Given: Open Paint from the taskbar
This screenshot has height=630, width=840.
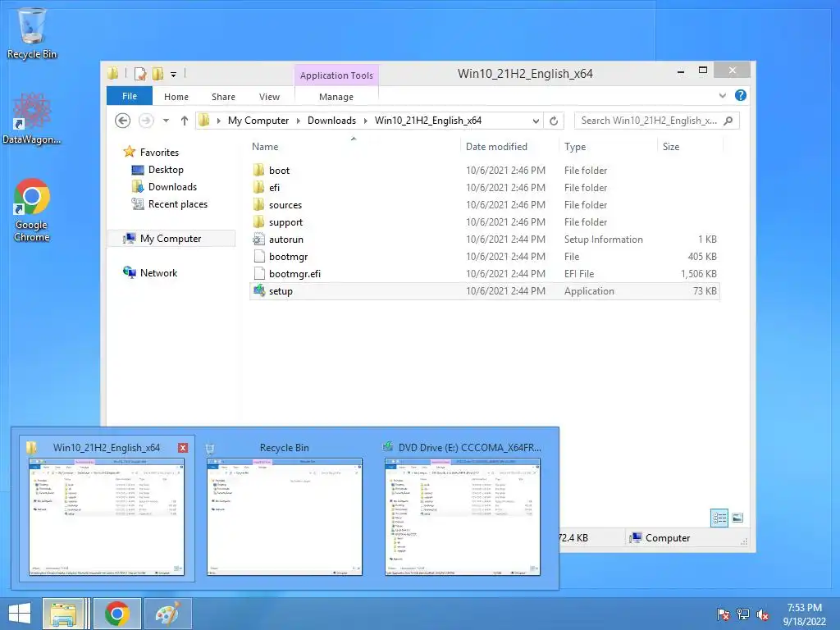Looking at the screenshot, I should point(167,614).
